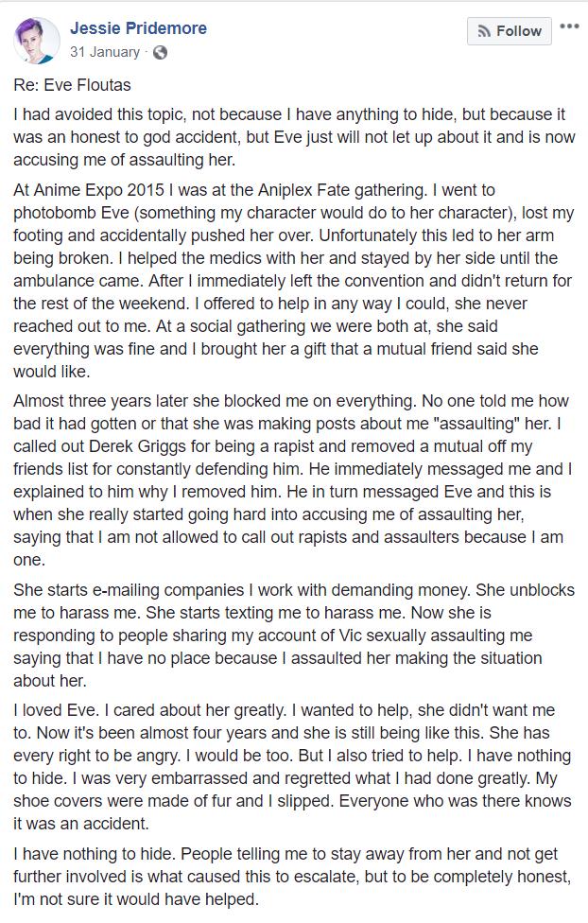
Task: Click paragraph starting 'I had avoided this topic'
Action: pos(294,137)
